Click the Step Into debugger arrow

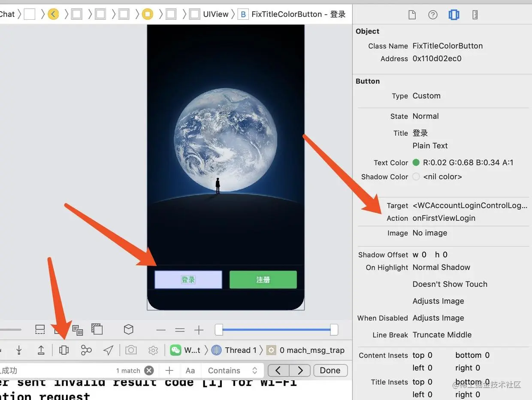[19, 350]
